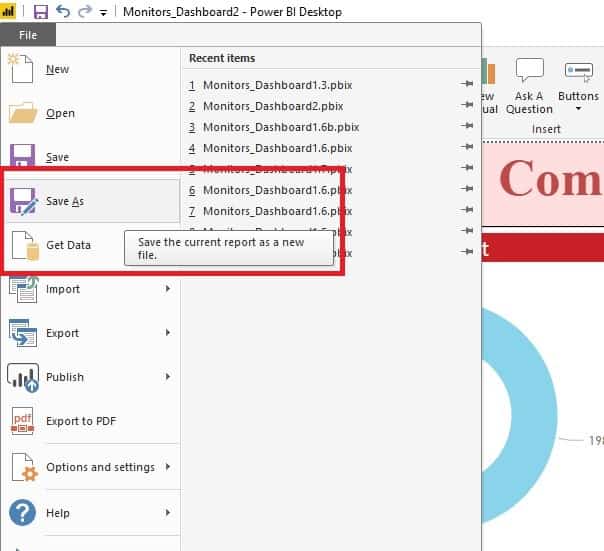
Task: Pin recent item number 4
Action: pyautogui.click(x=467, y=146)
